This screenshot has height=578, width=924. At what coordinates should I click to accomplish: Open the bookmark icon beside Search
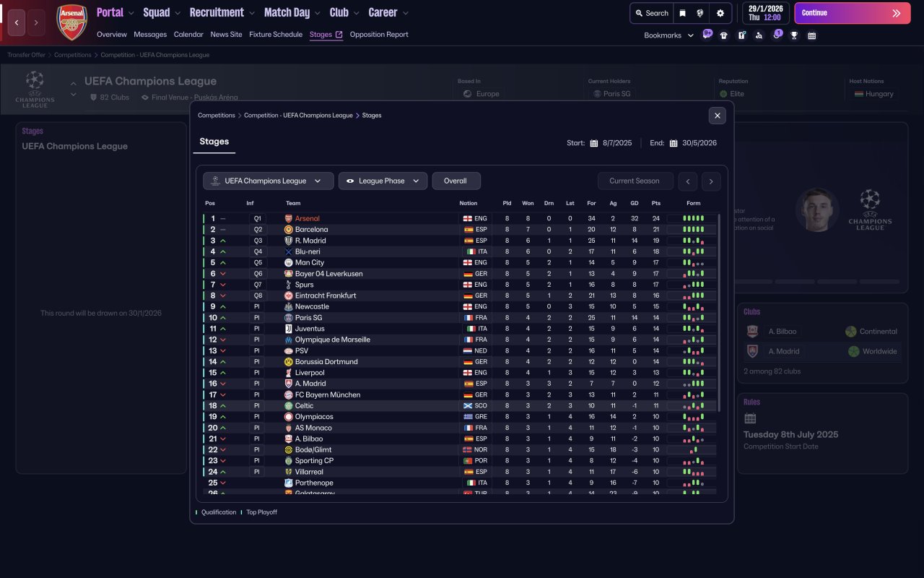[x=682, y=13]
